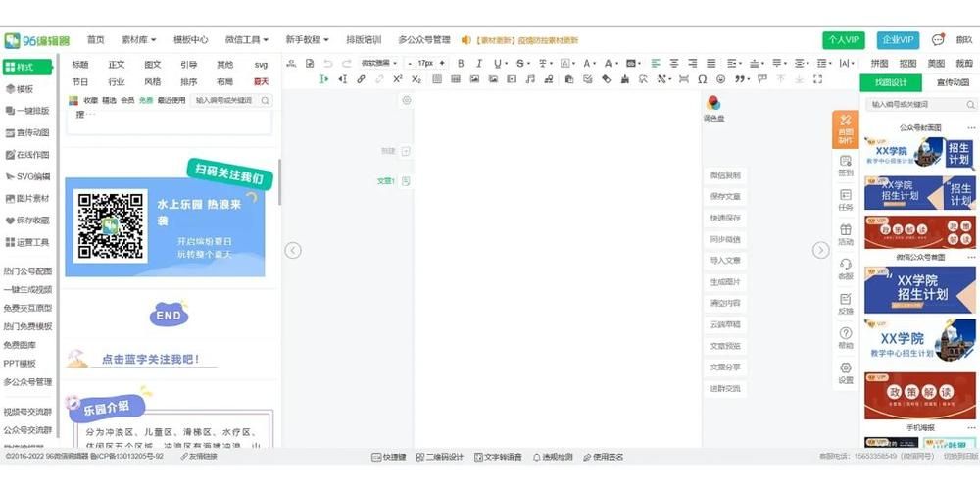This screenshot has width=980, height=490.
Task: Click 友情链接 link in footer
Action: click(199, 457)
